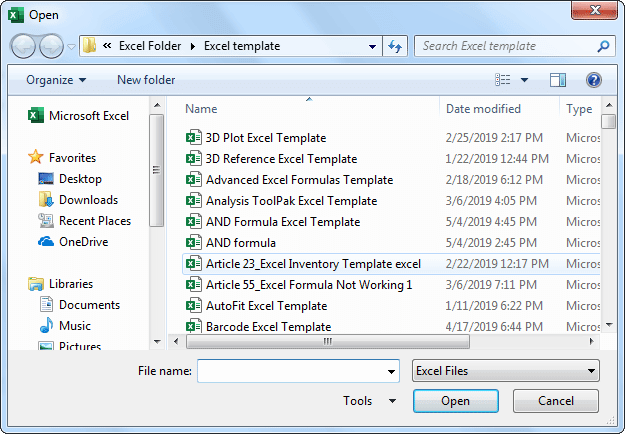625x434 pixels.
Task: Click horizontal scroll left arrow
Action: (x=176, y=342)
